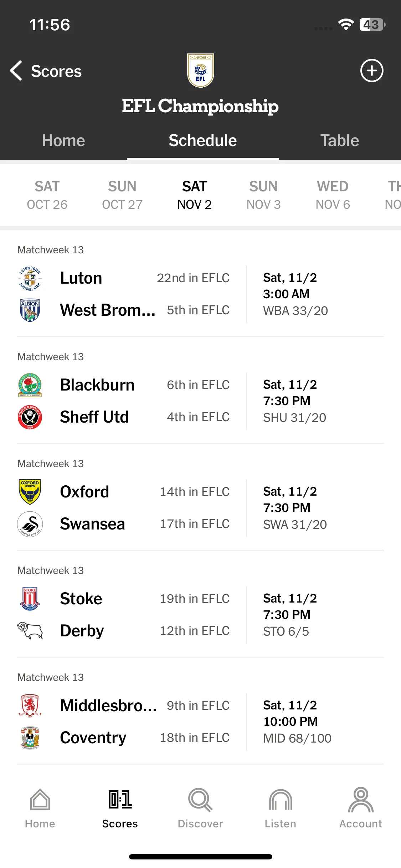Viewport: 401px width, 868px height.
Task: Switch to the Table tab
Action: pos(340,140)
